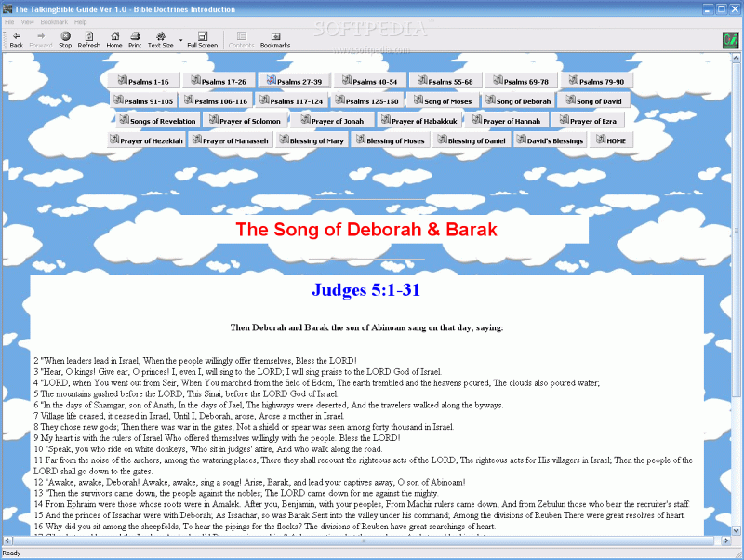Screen dimensions: 744x560
Task: Open Prayer of Ezra button
Action: (x=588, y=121)
